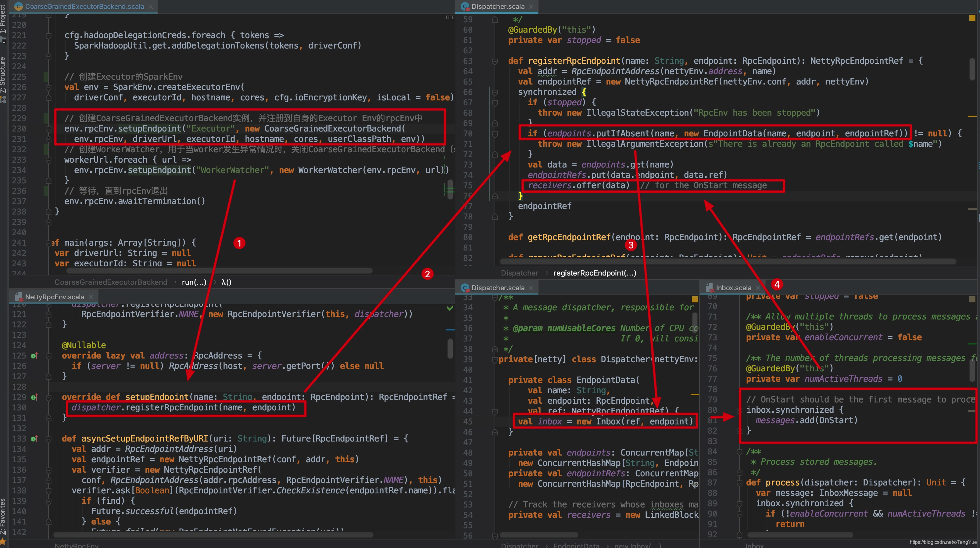Screen dimensions: 980x548
Task: Click OFF highlighting indicator in CoarseGrainedExecutorBackend editor
Action: point(450,17)
